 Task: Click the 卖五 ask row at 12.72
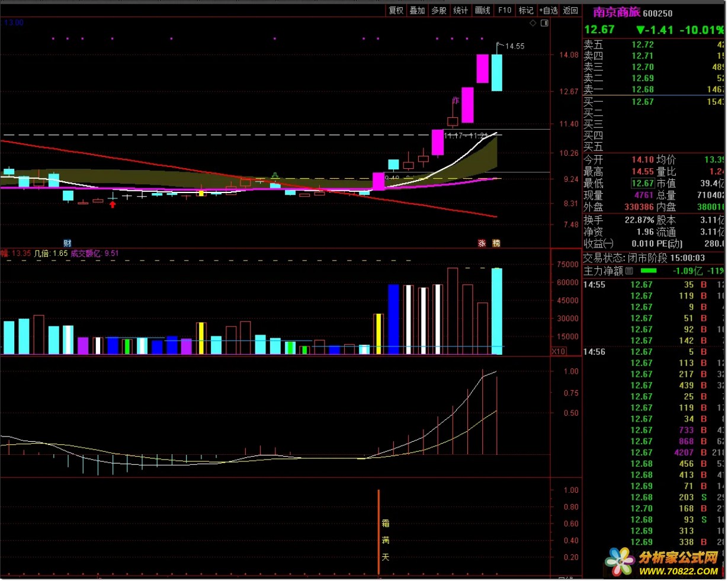[654, 44]
